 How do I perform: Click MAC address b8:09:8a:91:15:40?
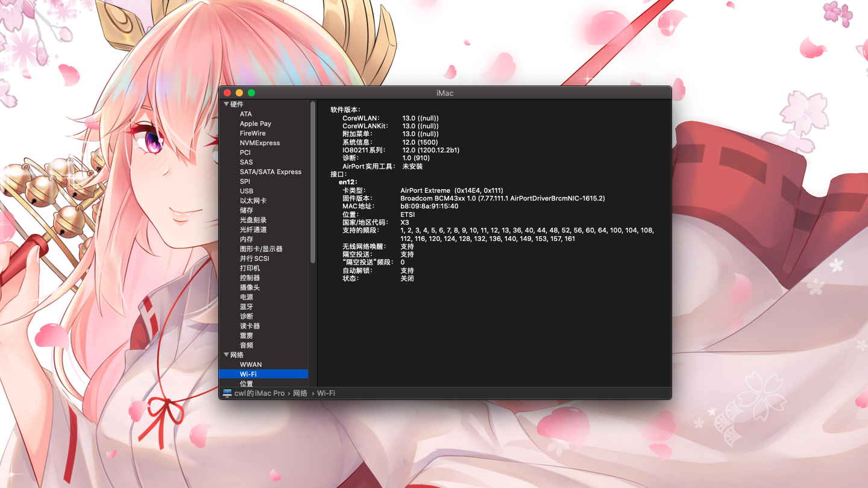(x=429, y=206)
